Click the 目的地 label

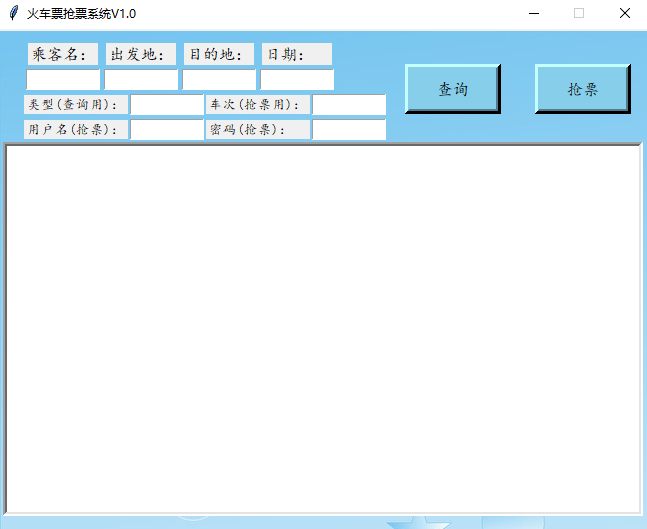[219, 55]
